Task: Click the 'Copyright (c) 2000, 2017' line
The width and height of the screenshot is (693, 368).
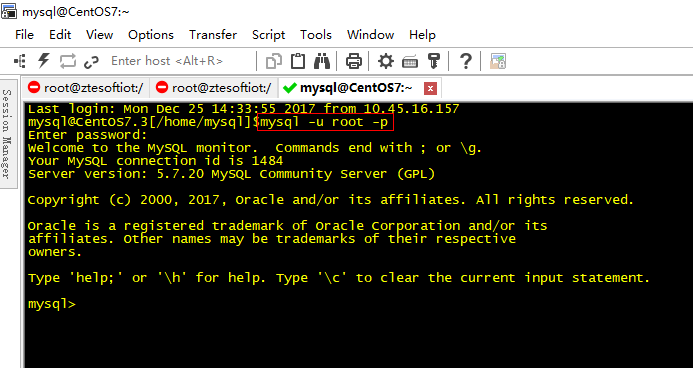Action: point(331,200)
